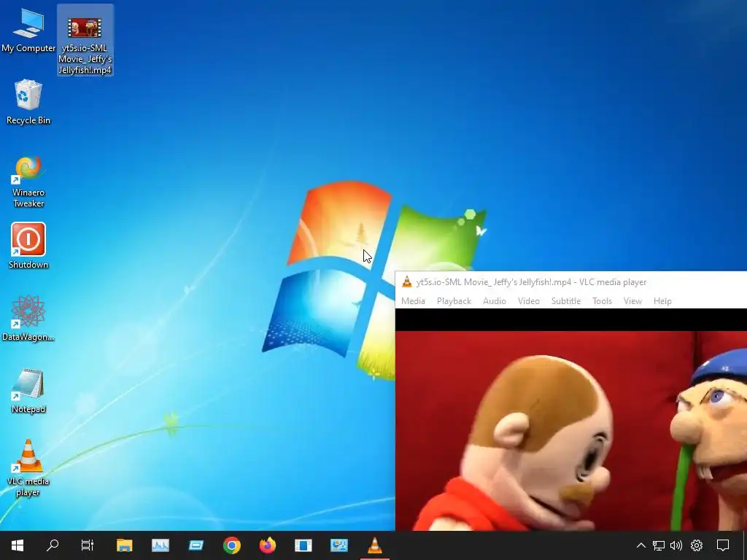Click the VLC window title text
Image resolution: width=747 pixels, height=560 pixels.
coord(531,282)
